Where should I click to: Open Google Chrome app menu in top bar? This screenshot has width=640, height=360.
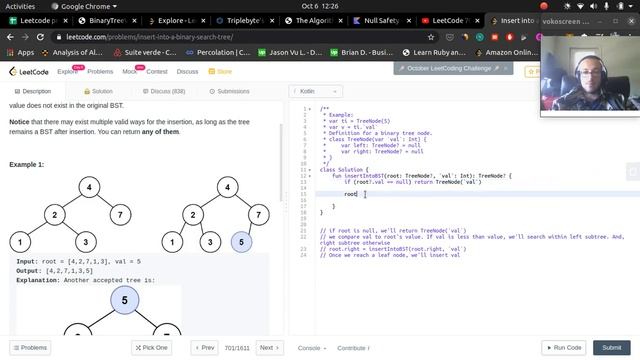(x=84, y=6)
